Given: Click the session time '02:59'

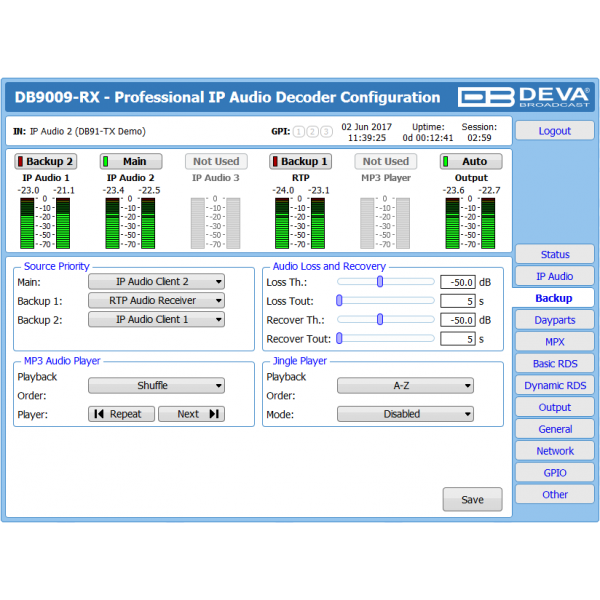Looking at the screenshot, I should pos(479,138).
